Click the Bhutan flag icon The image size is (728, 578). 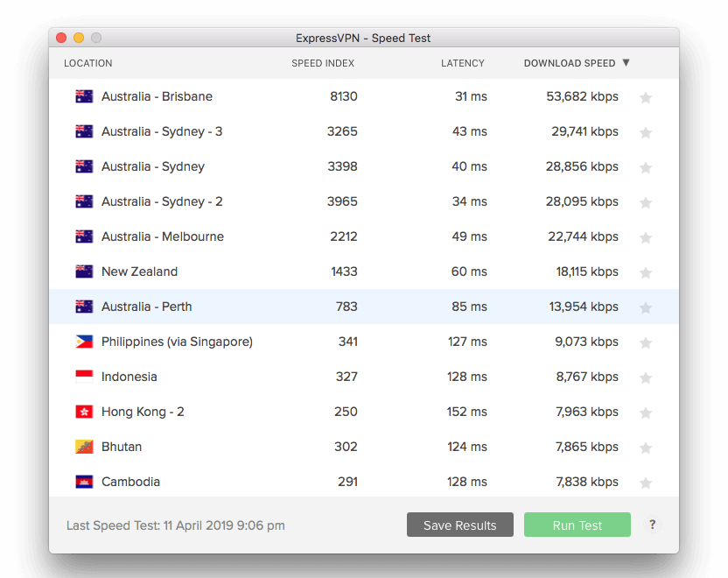pyautogui.click(x=84, y=447)
